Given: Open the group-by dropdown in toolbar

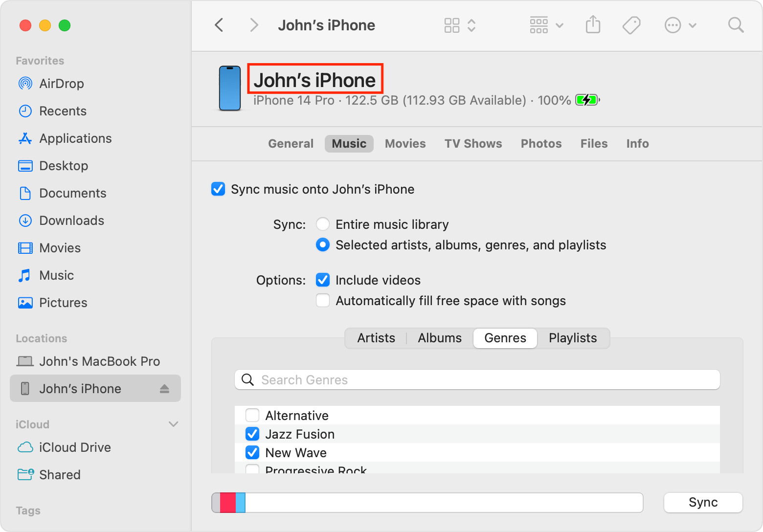Looking at the screenshot, I should (x=546, y=25).
